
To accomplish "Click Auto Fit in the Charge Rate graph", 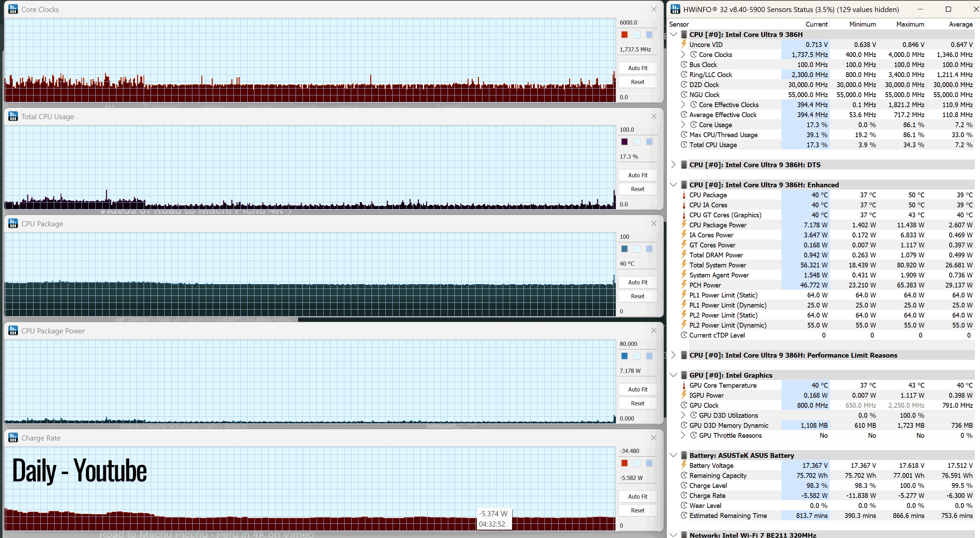I will (637, 497).
